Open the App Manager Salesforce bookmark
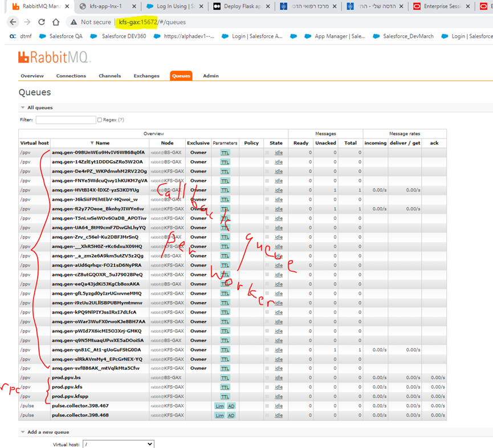Image resolution: width=493 pixels, height=448 pixels. point(335,36)
